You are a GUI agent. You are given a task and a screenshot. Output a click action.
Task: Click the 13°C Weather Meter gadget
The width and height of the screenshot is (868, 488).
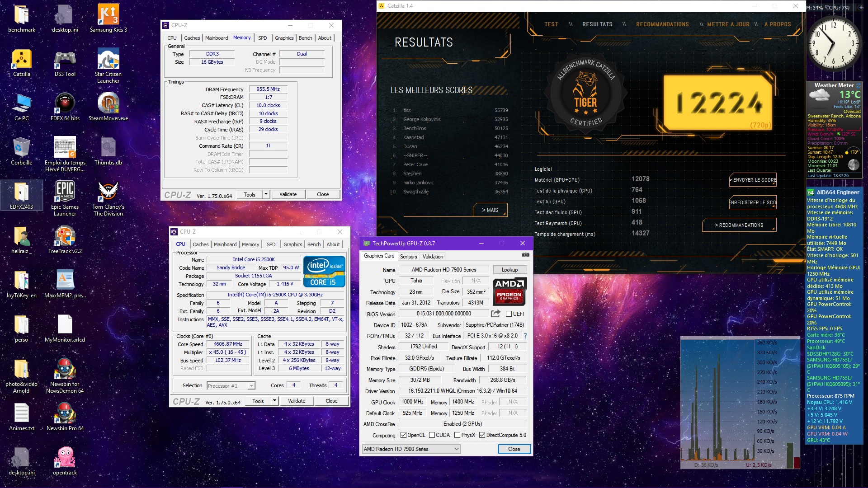[x=834, y=130]
